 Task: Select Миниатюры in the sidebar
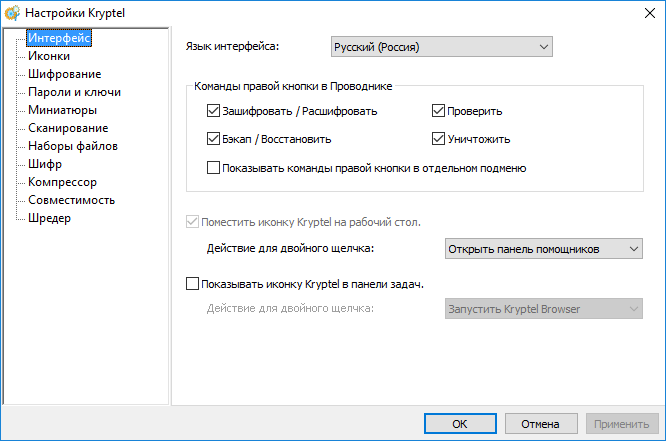tap(62, 110)
